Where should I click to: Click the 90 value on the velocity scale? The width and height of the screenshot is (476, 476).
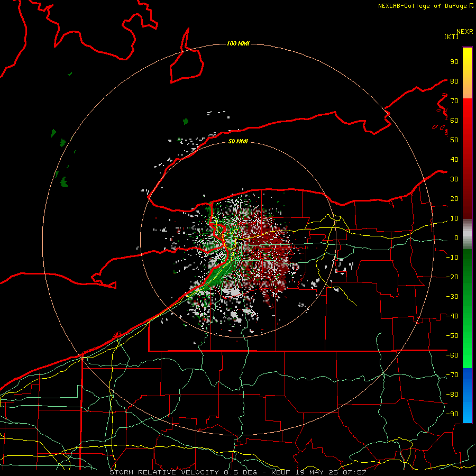click(454, 62)
